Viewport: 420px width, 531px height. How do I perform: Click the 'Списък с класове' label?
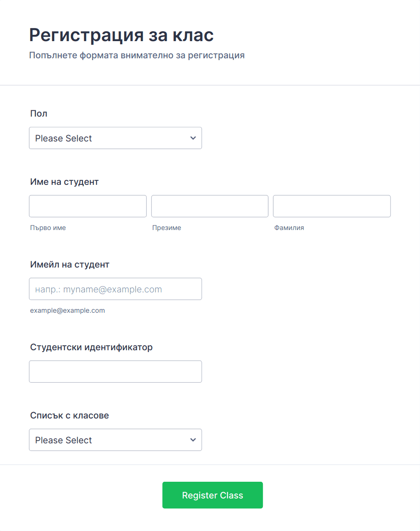70,415
